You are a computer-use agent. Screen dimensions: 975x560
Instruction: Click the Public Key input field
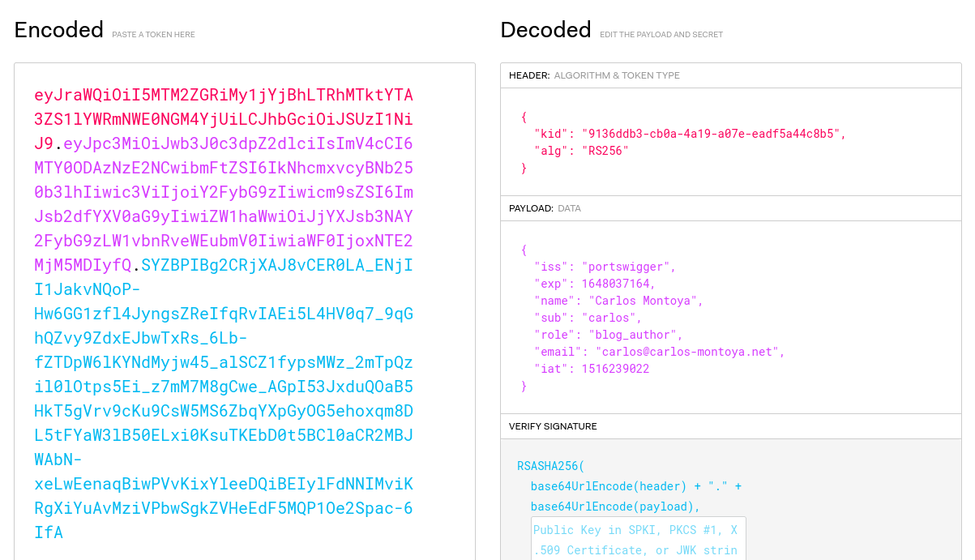pos(638,539)
